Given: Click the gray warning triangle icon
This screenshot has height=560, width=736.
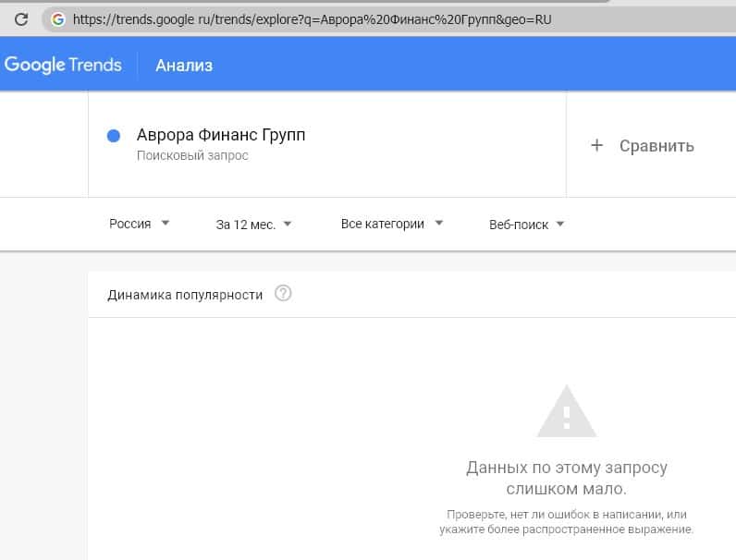Looking at the screenshot, I should coord(566,411).
